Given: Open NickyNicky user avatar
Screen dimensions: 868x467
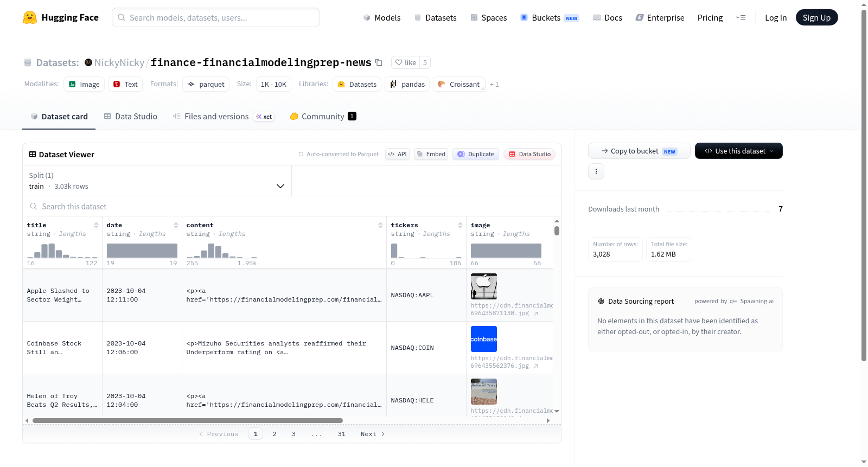Looking at the screenshot, I should [88, 62].
